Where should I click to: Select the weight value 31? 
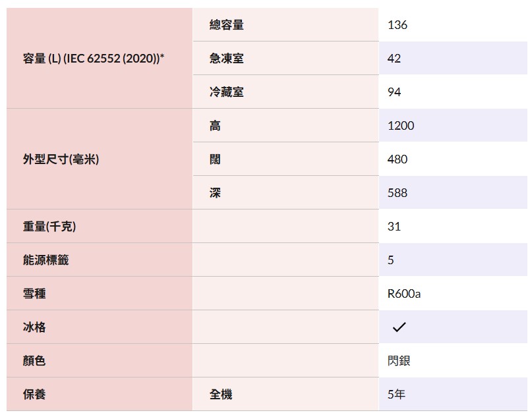coord(394,226)
